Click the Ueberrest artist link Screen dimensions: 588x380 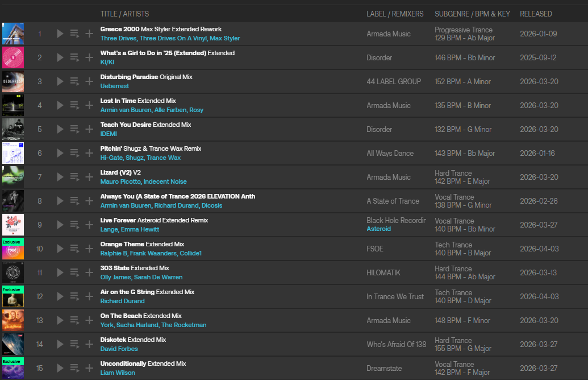(x=114, y=86)
